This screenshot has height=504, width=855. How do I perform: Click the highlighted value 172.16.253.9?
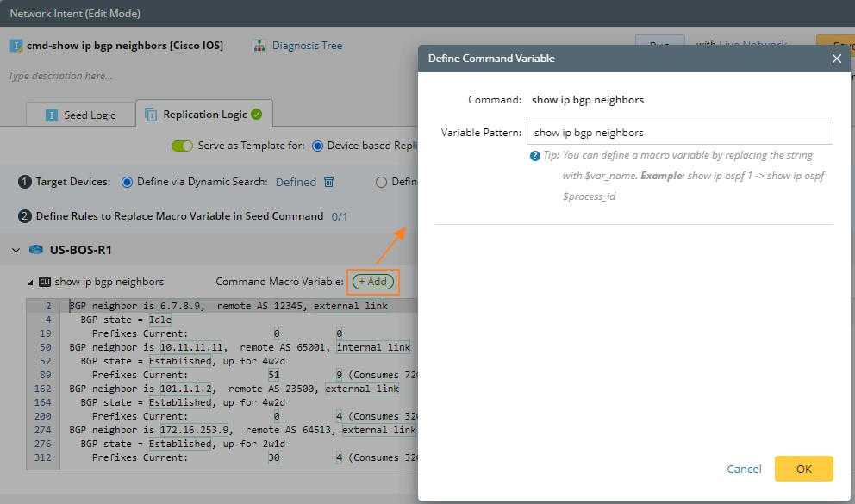pos(194,431)
